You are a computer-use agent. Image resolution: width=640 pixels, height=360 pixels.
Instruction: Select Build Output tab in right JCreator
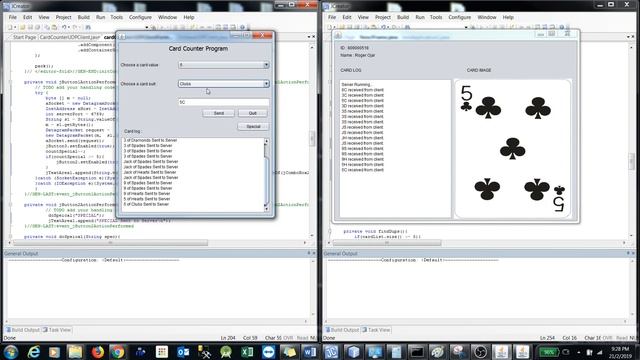[342, 330]
